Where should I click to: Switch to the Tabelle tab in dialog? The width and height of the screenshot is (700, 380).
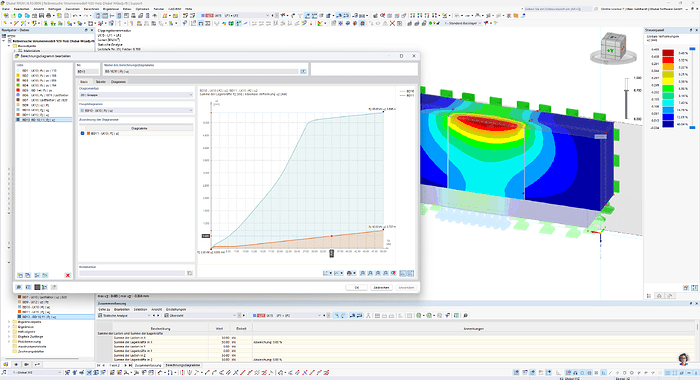(101, 82)
